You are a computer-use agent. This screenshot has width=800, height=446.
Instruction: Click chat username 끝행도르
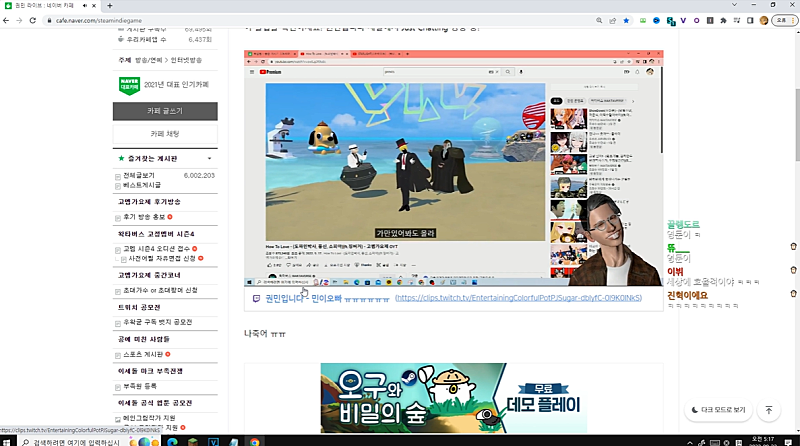point(683,224)
